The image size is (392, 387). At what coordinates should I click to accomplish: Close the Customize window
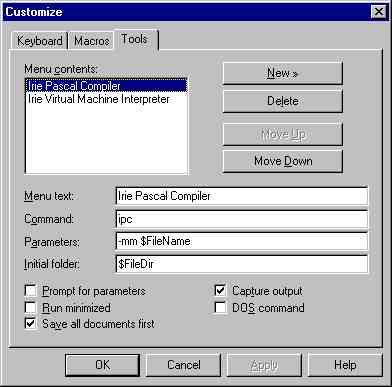tap(379, 12)
